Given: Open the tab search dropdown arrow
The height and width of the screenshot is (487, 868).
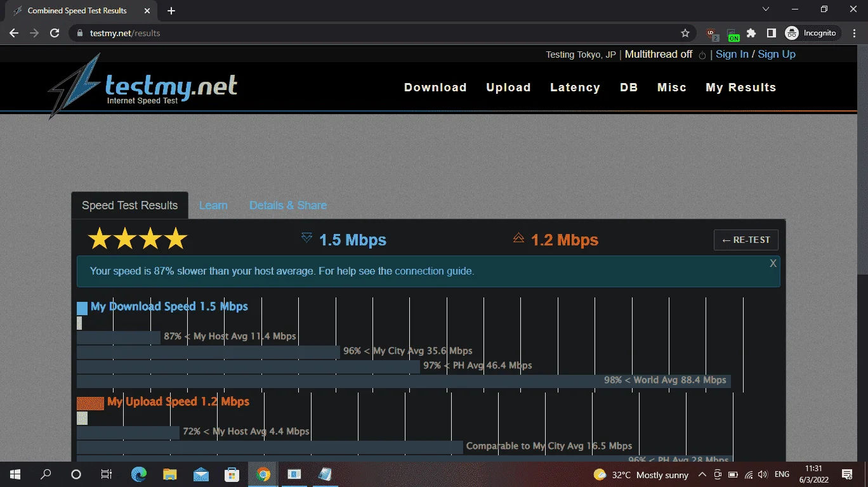Looking at the screenshot, I should pyautogui.click(x=766, y=10).
